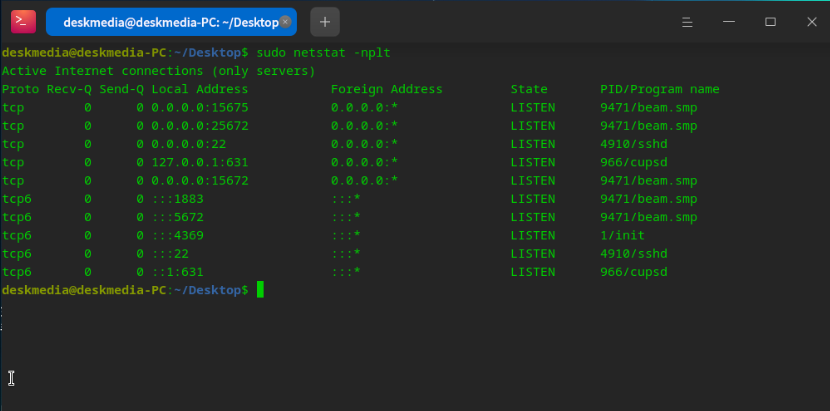Select the deskmedia@deskmedia-PC tab
The image size is (830, 411).
pyautogui.click(x=171, y=22)
